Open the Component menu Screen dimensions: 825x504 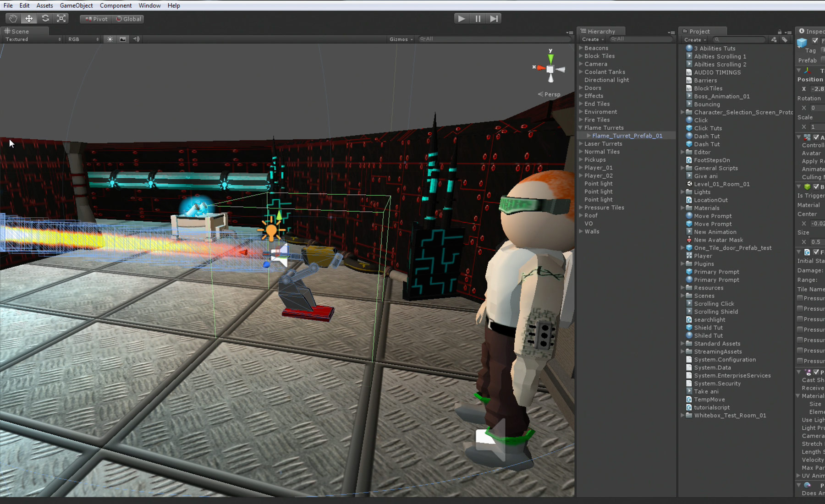coord(115,5)
